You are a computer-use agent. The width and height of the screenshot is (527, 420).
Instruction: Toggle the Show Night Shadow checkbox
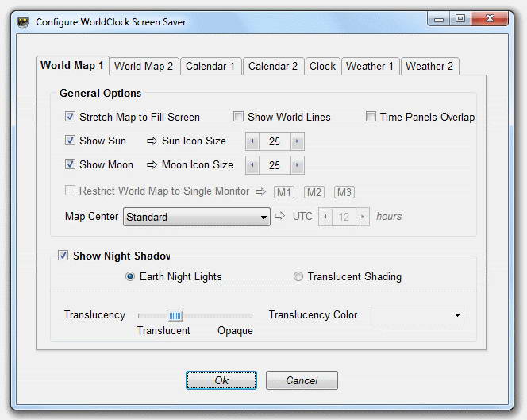click(x=63, y=255)
